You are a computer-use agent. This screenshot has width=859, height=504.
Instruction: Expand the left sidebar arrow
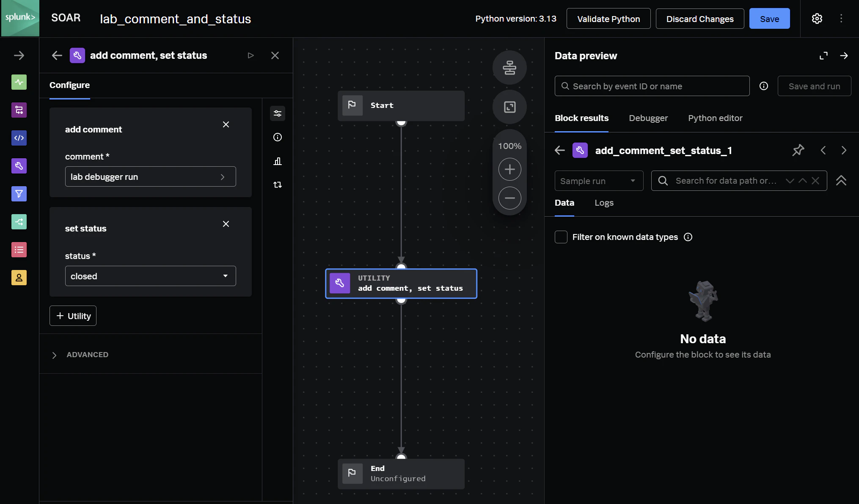[x=19, y=55]
